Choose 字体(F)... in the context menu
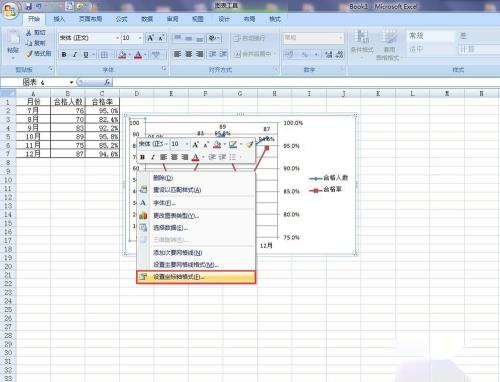The width and height of the screenshot is (500, 382). point(196,203)
